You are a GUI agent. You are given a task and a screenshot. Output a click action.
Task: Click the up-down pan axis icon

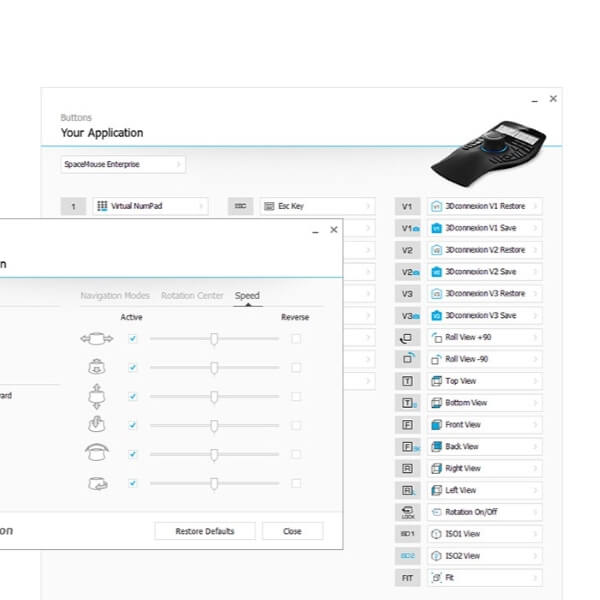tap(97, 396)
